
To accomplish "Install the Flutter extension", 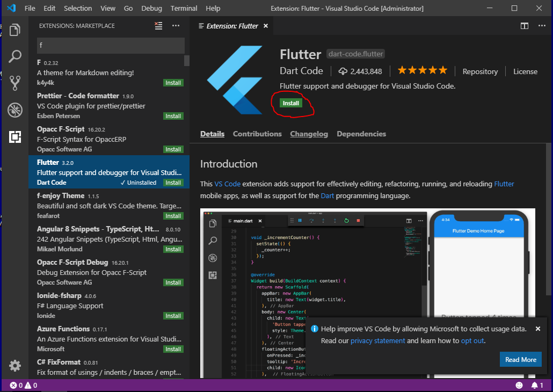I will pyautogui.click(x=290, y=103).
